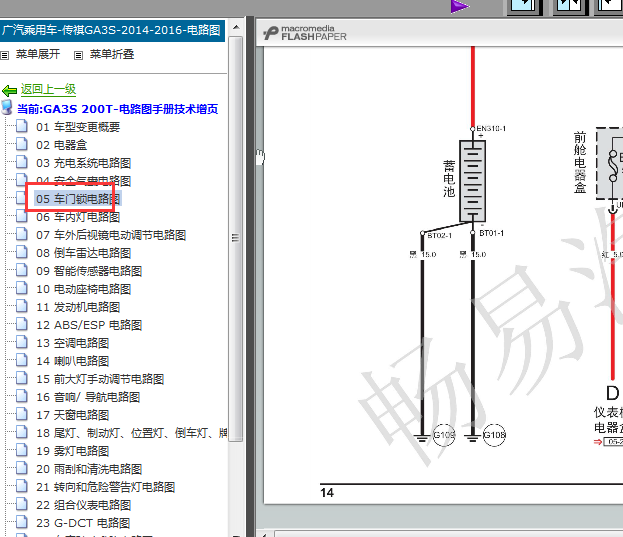Viewport: 623px width, 537px height.
Task: Open 18 尾灯、制动灯 entry
Action: coord(131,433)
